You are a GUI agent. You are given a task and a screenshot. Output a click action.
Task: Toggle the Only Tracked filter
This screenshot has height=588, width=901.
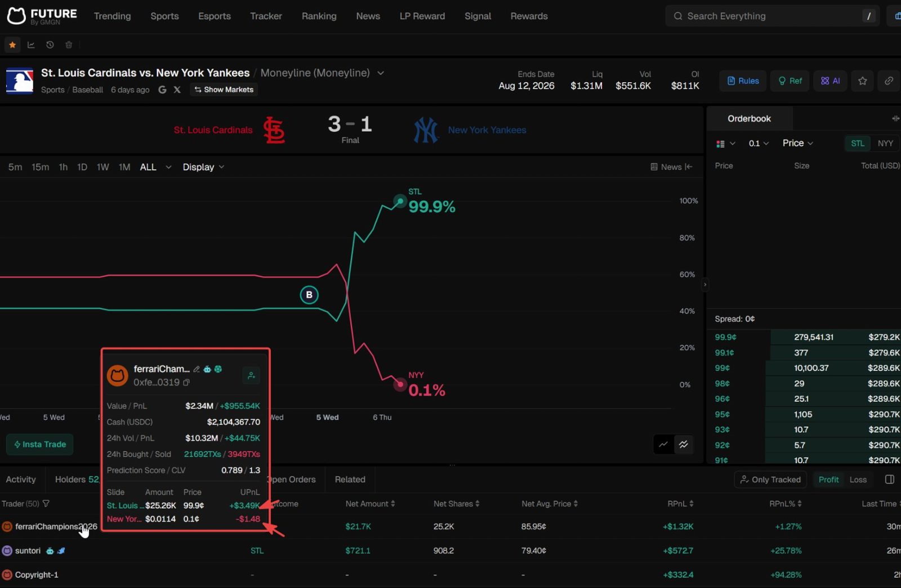[770, 479]
